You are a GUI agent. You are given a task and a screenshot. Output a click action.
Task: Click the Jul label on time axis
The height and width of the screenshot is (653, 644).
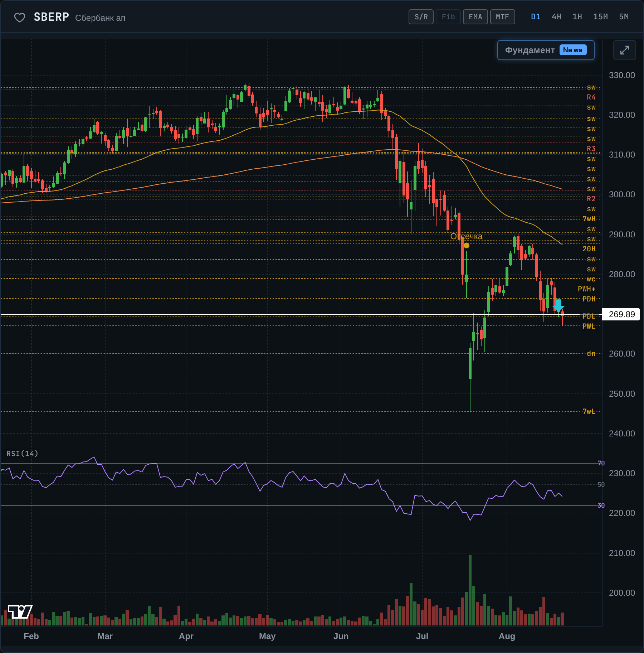[x=422, y=636]
